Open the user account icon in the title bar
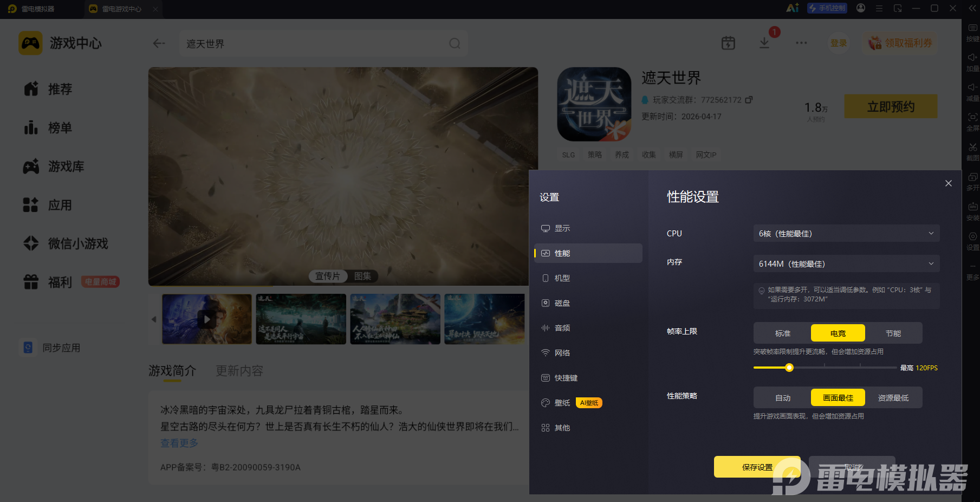The width and height of the screenshot is (980, 502). point(861,8)
